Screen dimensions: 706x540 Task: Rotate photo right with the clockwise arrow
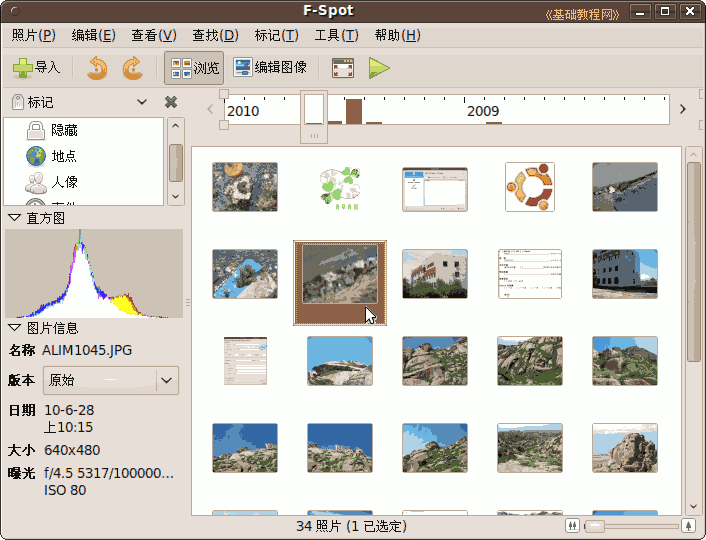[x=132, y=68]
